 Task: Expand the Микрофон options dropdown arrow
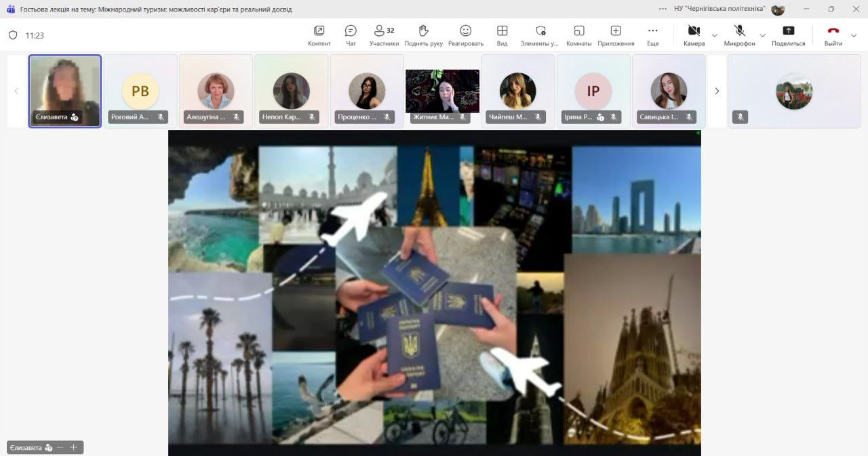762,35
